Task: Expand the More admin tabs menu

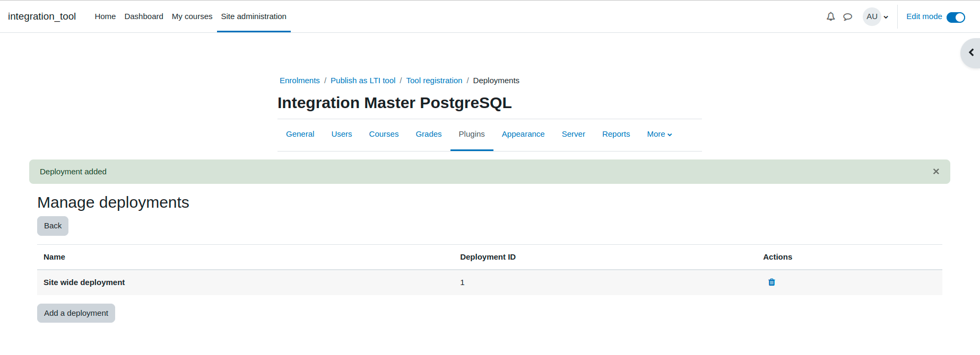Action: pos(660,135)
